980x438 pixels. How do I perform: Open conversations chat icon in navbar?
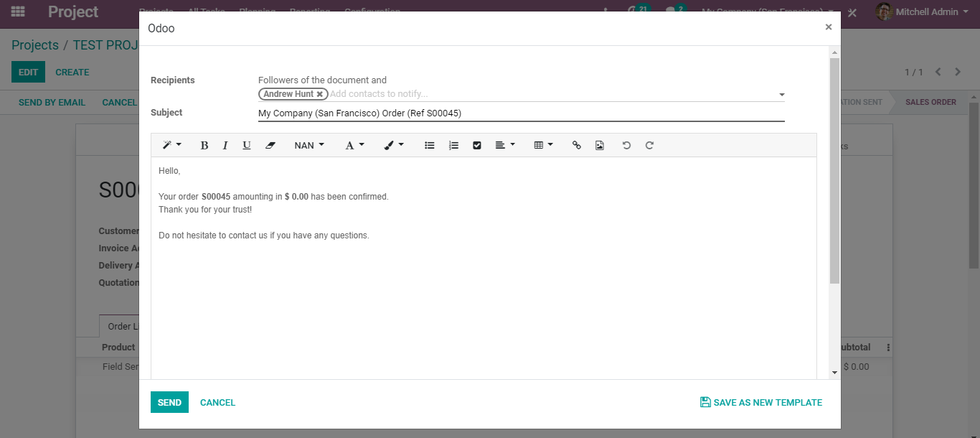click(674, 11)
